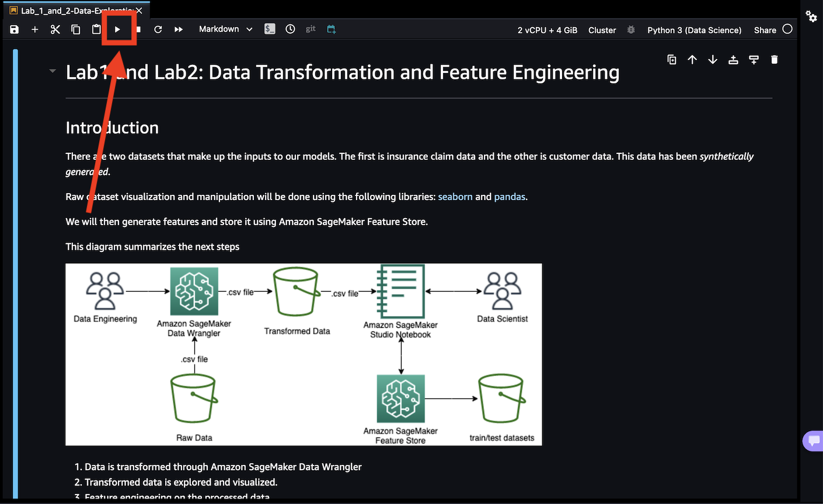
Task: Copy the selected cell
Action: [x=76, y=29]
